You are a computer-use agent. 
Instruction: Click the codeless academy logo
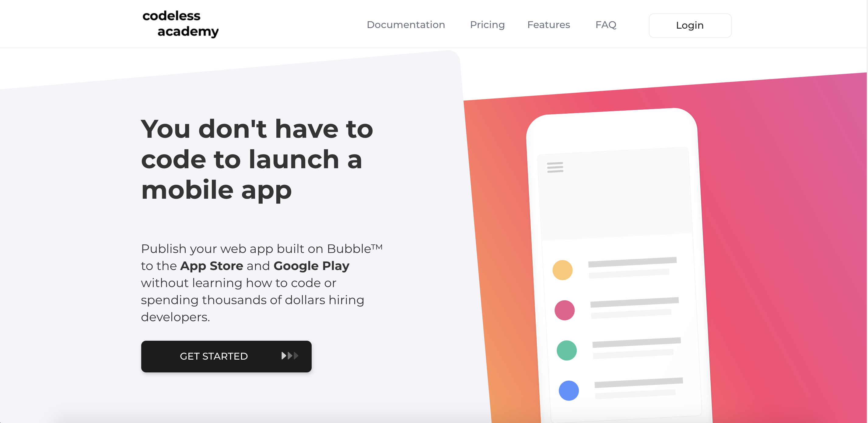(180, 23)
